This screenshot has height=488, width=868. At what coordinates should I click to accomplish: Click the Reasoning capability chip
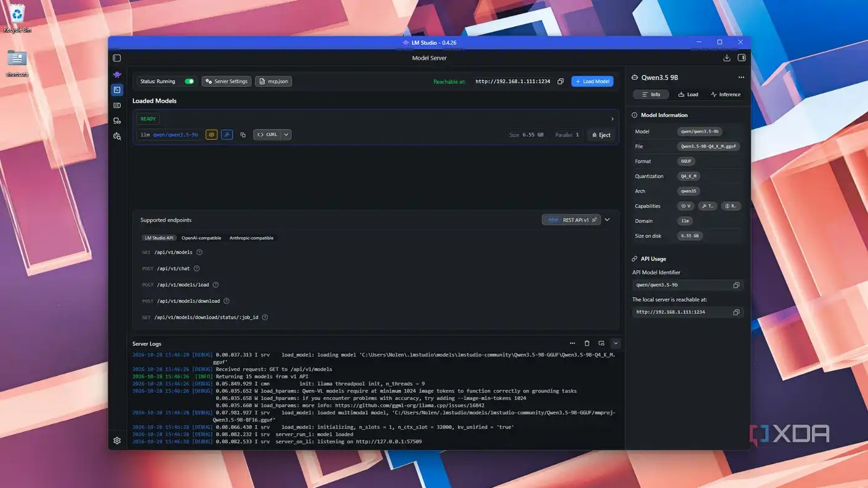pos(730,206)
